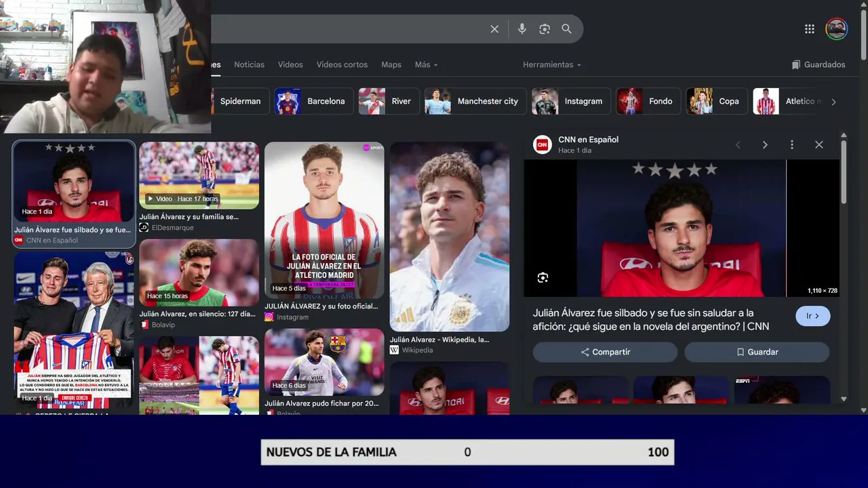
Task: Click the Lens search icon on preview image
Action: tap(542, 277)
